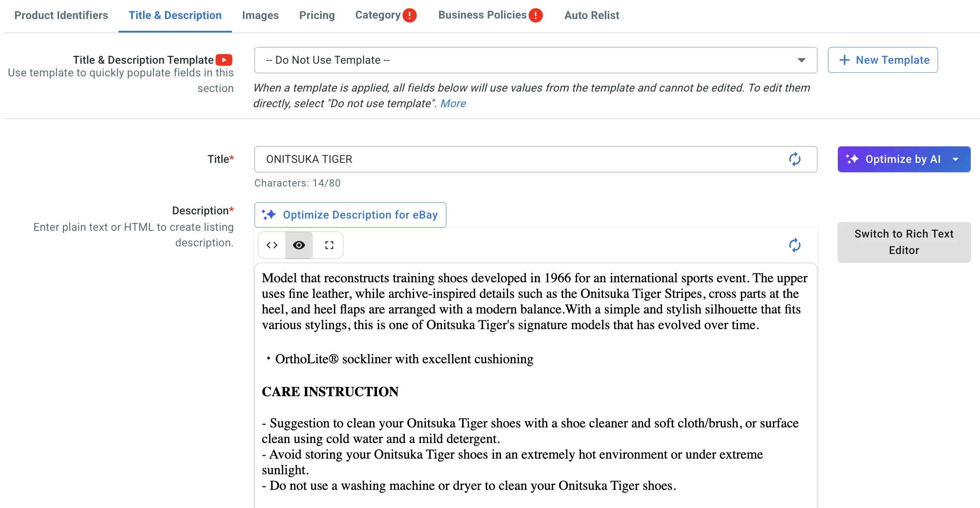
Task: Toggle the preview eye icon
Action: 299,245
